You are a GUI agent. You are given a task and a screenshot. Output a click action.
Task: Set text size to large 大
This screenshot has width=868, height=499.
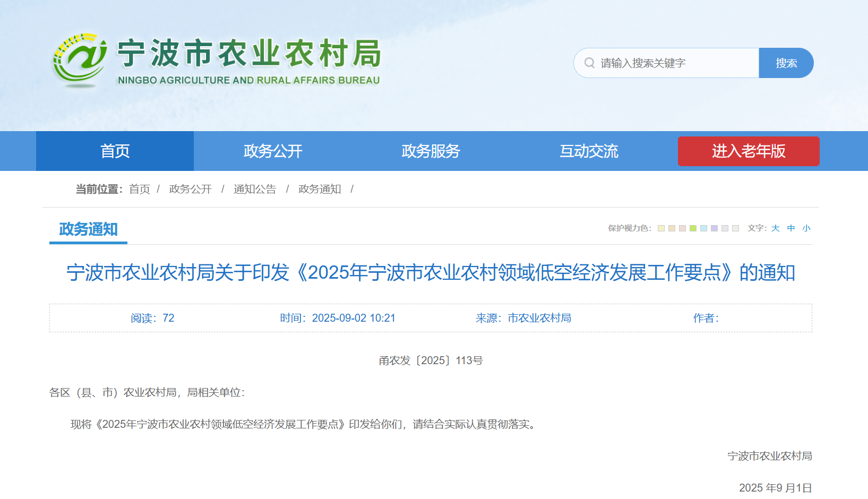pyautogui.click(x=776, y=228)
